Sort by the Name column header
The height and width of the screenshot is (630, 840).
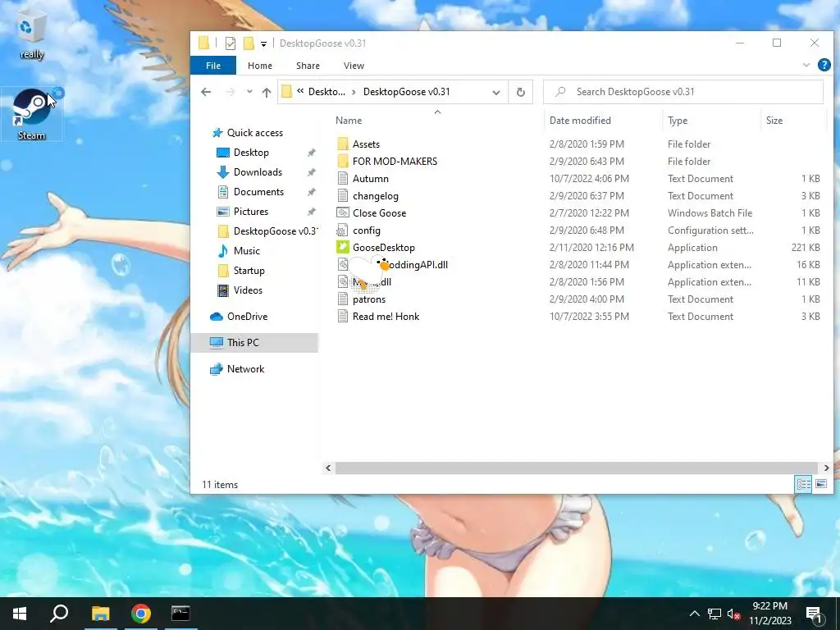pyautogui.click(x=349, y=121)
